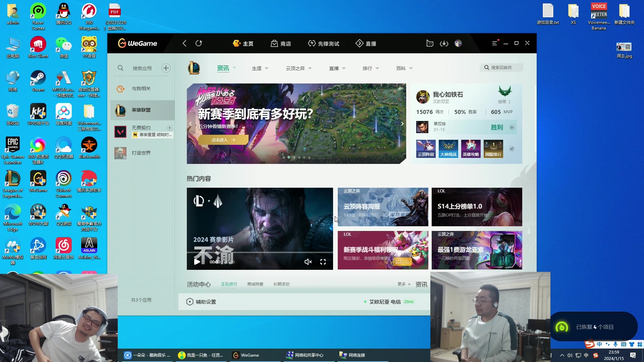Click the 点击进入 banner button

223,140
